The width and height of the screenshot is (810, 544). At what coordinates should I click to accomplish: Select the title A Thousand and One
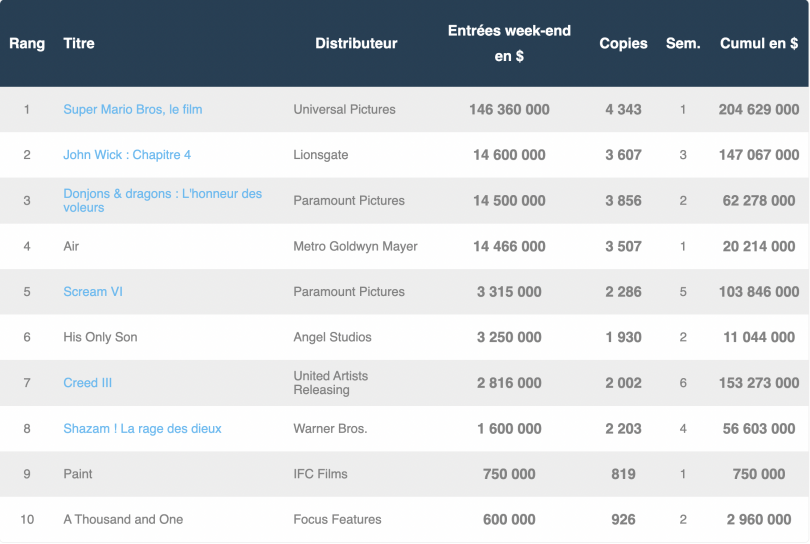pyautogui.click(x=123, y=520)
